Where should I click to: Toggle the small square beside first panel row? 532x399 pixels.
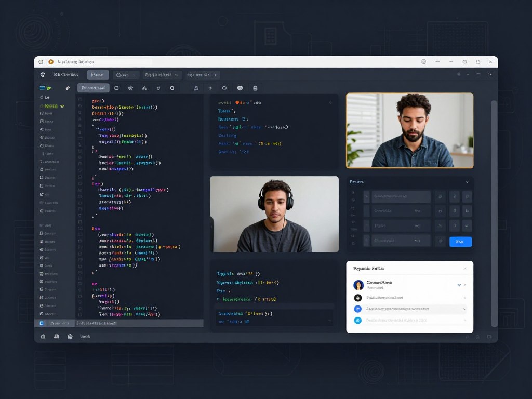366,196
